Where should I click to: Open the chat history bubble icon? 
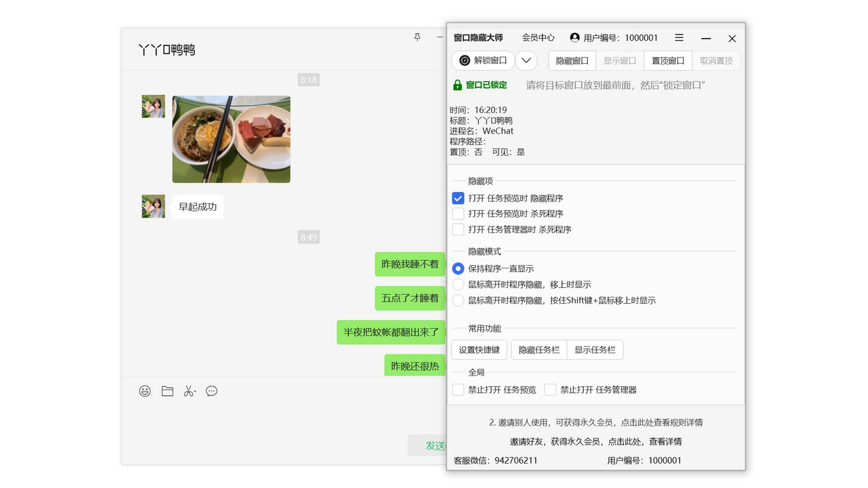tap(212, 391)
